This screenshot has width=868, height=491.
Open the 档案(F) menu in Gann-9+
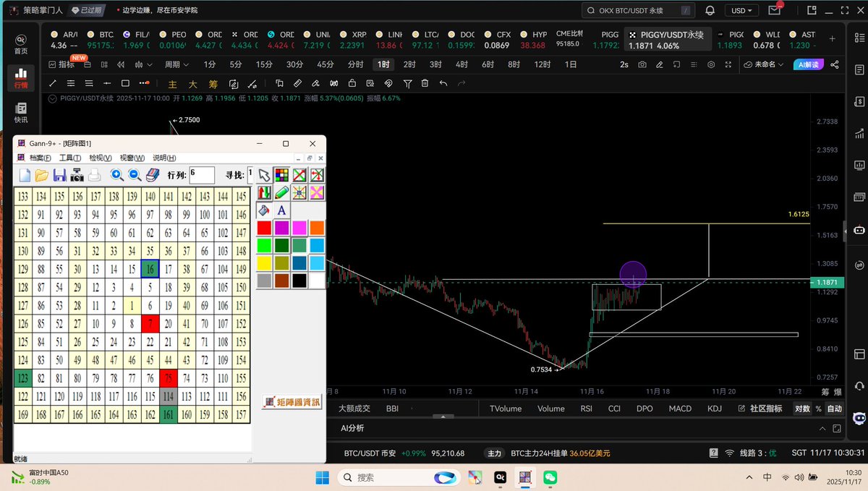pos(40,158)
